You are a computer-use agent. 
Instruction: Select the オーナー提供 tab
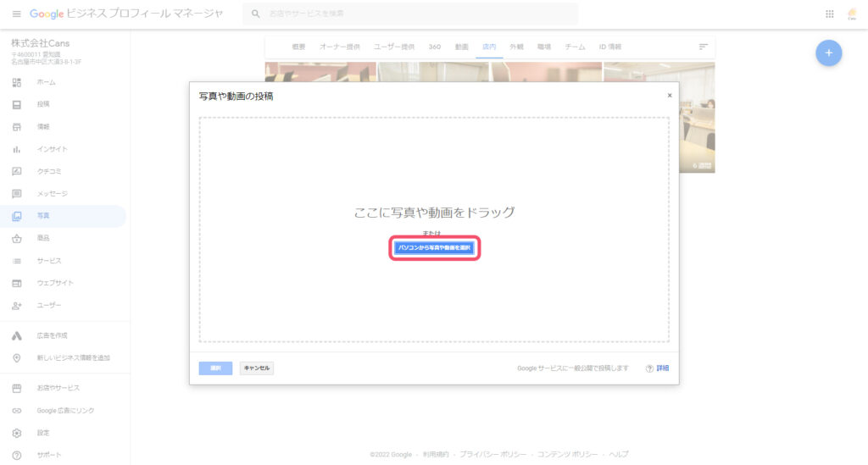(x=339, y=47)
